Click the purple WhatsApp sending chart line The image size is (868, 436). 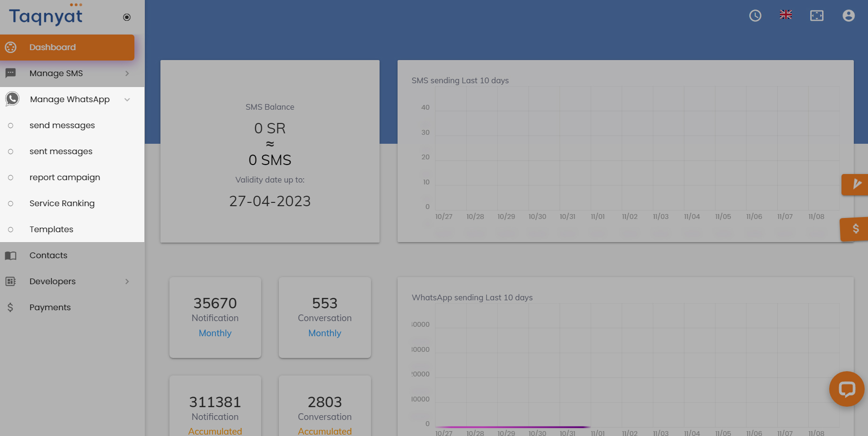pos(513,427)
